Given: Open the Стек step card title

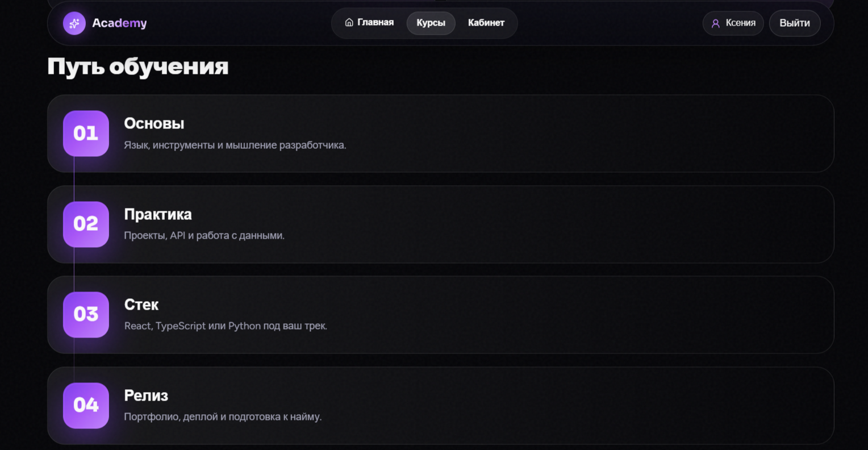Looking at the screenshot, I should point(141,305).
